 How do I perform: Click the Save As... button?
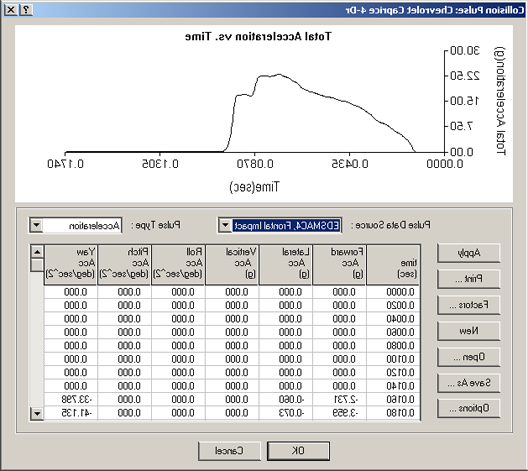tap(468, 383)
